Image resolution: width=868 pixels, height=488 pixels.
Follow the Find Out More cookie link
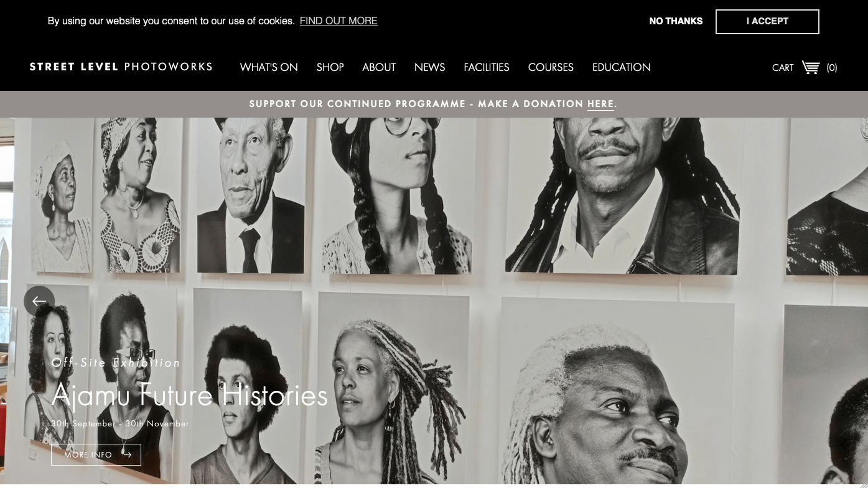[x=338, y=21]
